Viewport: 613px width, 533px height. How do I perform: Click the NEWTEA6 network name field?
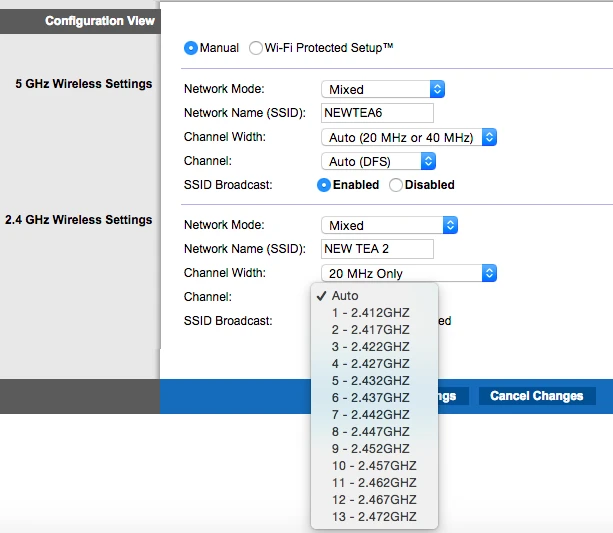click(x=377, y=113)
